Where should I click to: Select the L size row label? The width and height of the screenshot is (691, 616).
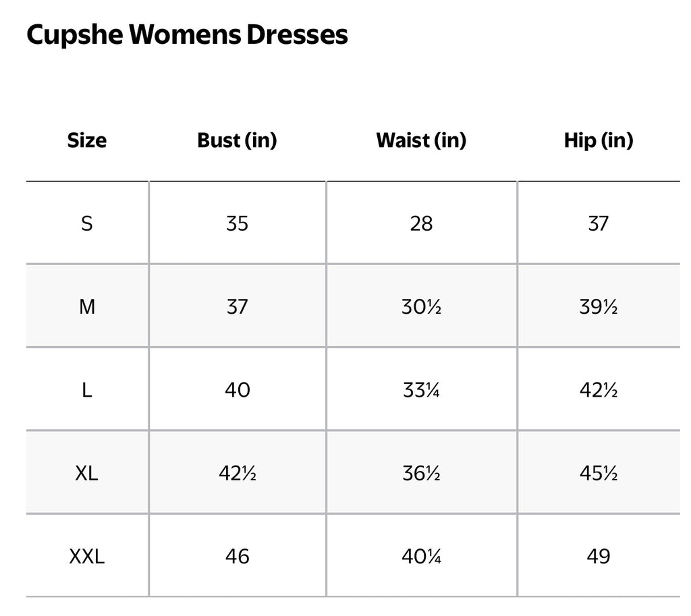tap(87, 390)
